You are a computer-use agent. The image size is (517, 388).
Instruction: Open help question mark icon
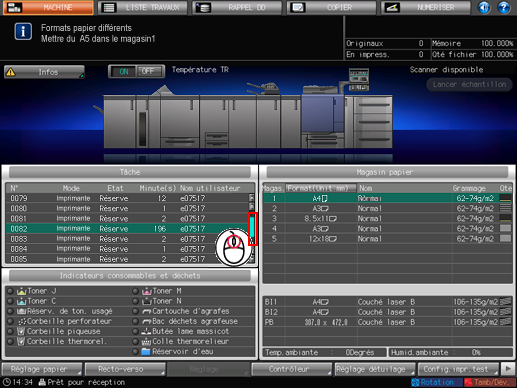coord(504,7)
